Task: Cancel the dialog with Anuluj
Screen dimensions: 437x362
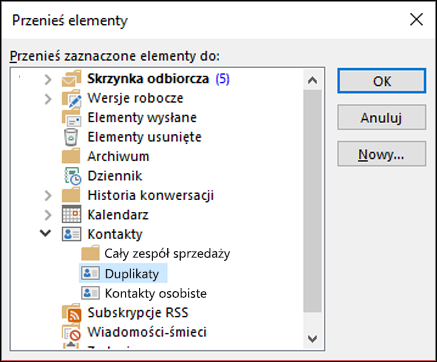Action: [x=382, y=117]
